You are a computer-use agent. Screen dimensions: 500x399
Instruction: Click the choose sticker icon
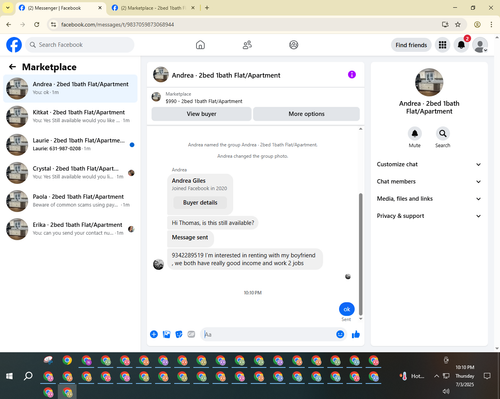179,334
